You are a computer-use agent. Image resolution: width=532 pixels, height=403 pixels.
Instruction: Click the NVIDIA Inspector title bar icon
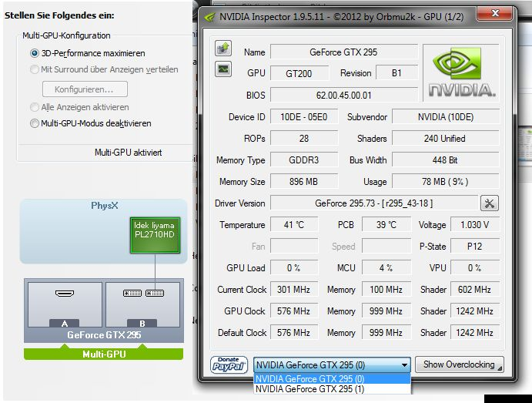click(x=209, y=17)
